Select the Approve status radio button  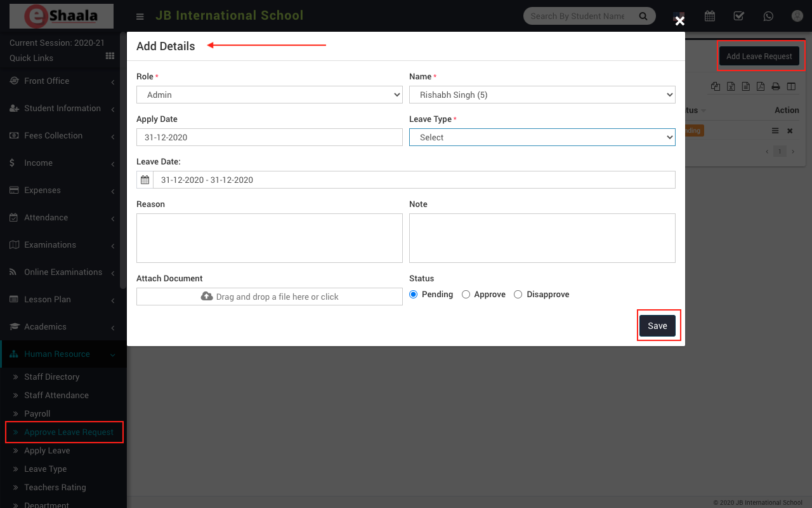pyautogui.click(x=466, y=295)
